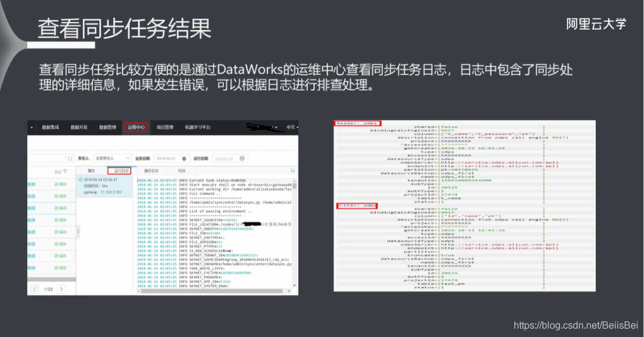
Task: Expand the account dropdown arrow next to the blacked-out name
Action: (x=276, y=128)
